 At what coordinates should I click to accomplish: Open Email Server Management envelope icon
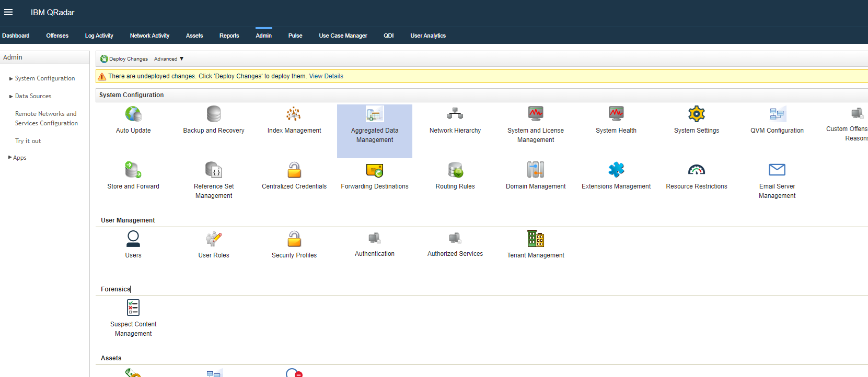(x=777, y=170)
